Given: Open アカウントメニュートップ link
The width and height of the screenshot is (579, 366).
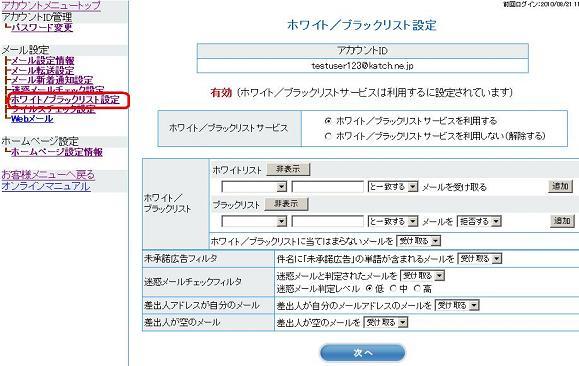Looking at the screenshot, I should point(51,5).
